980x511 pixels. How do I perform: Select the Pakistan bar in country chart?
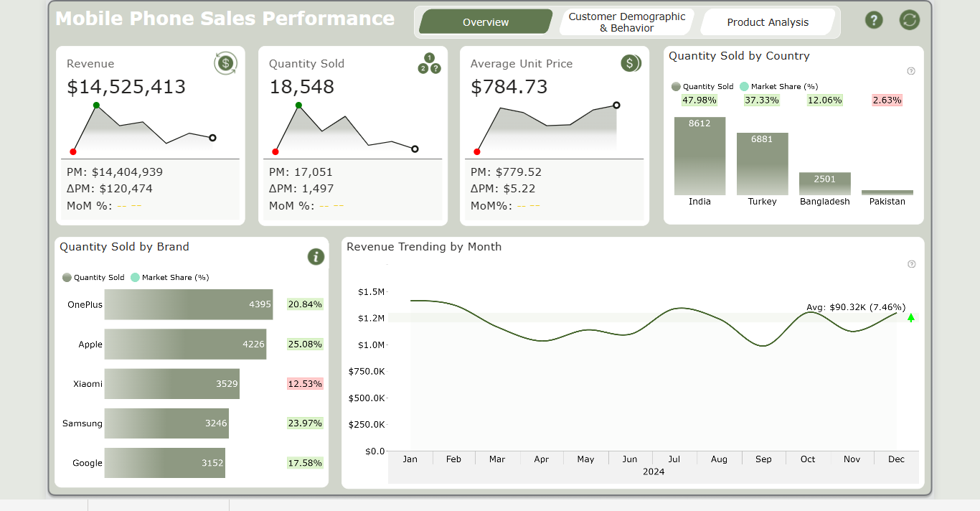887,192
